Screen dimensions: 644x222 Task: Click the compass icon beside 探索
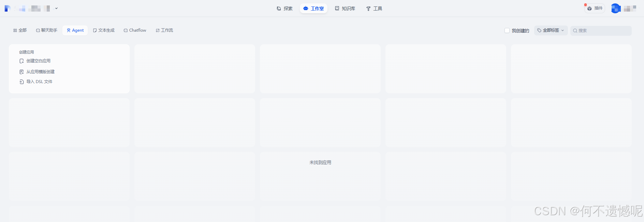[x=279, y=9]
